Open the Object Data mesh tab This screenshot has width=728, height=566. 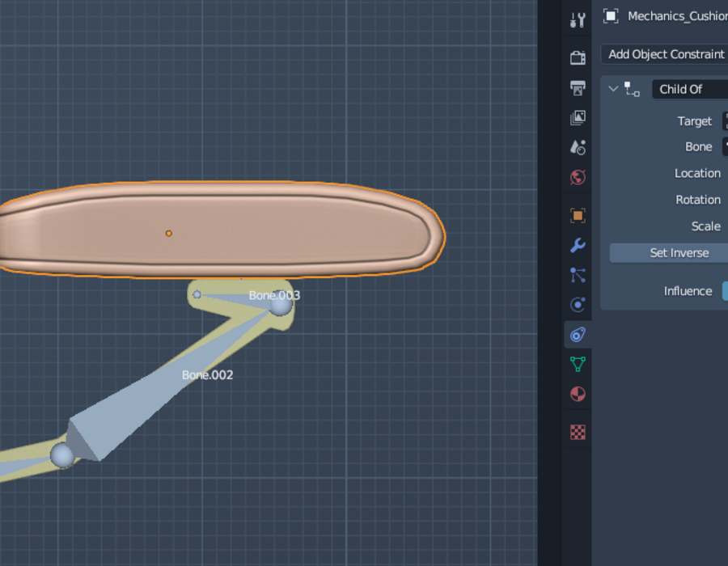(x=578, y=364)
